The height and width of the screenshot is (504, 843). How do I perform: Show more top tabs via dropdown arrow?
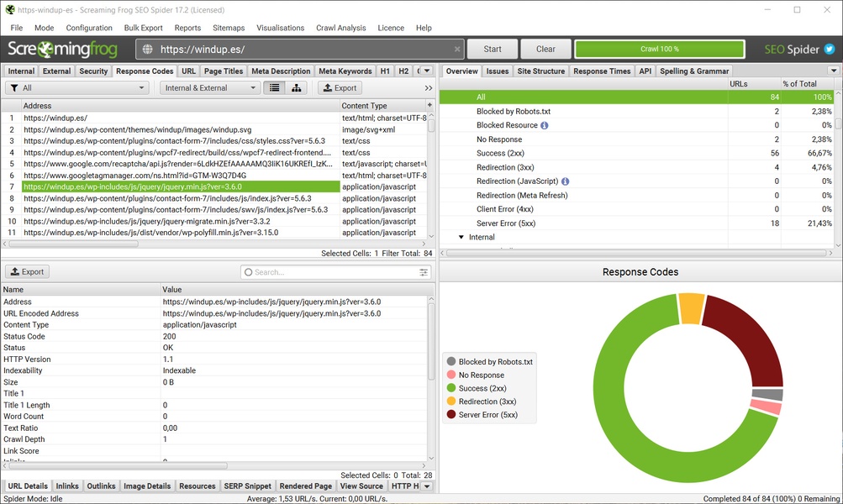coord(427,71)
